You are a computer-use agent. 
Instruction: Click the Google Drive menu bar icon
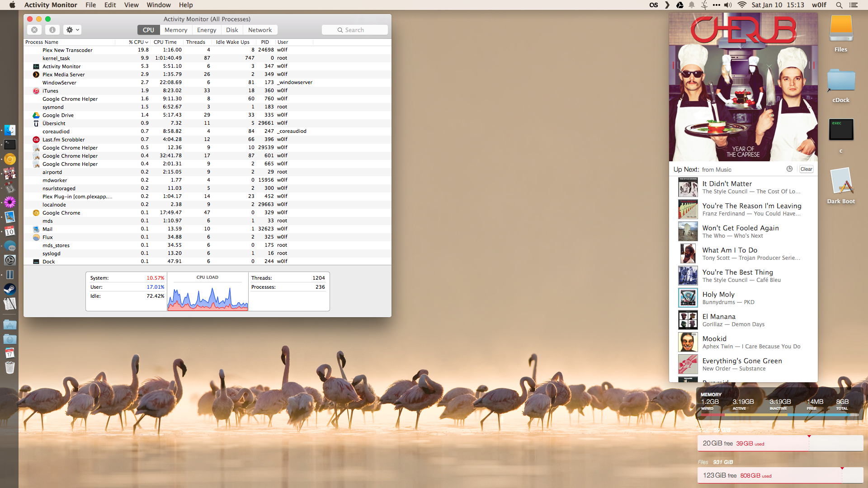(679, 5)
